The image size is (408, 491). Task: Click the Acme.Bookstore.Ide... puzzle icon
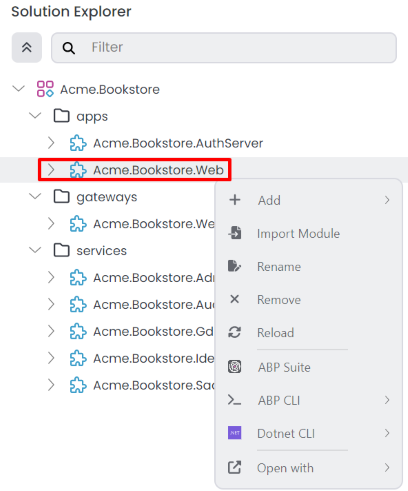(x=78, y=358)
